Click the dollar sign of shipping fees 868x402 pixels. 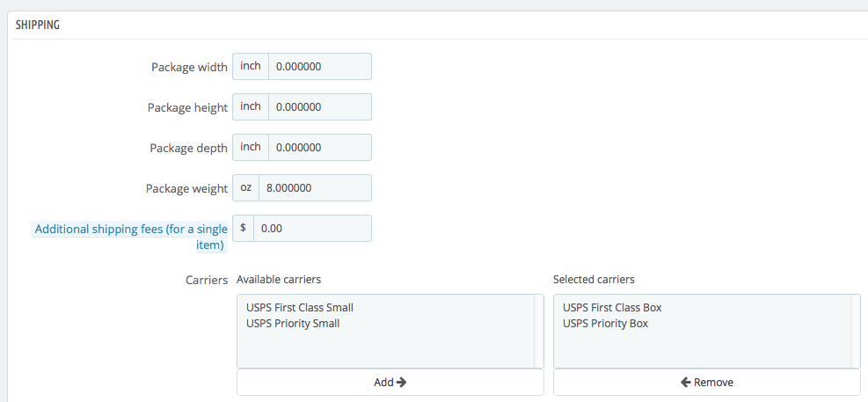[x=243, y=228]
